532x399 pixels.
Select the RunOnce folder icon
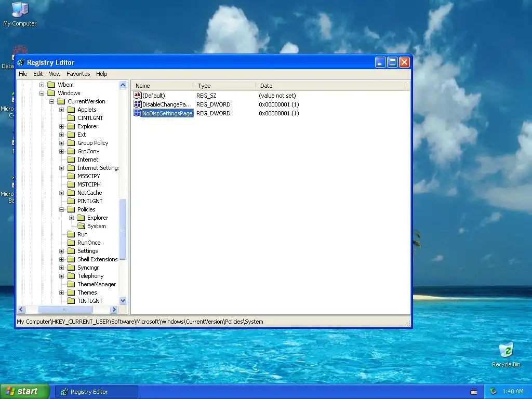click(x=71, y=243)
